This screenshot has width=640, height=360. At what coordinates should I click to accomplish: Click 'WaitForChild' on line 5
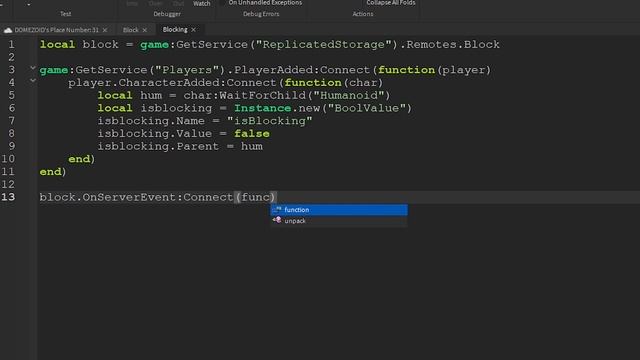pos(262,95)
